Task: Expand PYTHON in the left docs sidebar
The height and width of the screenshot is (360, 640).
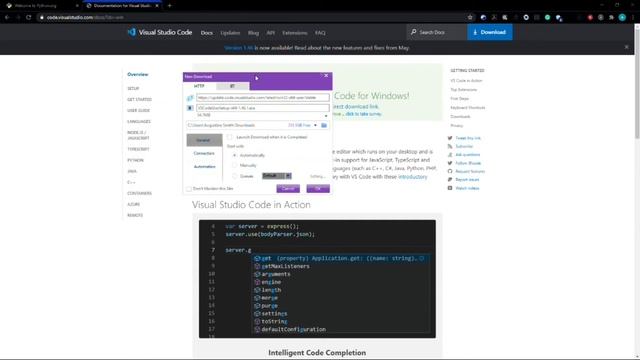Action: [135, 160]
